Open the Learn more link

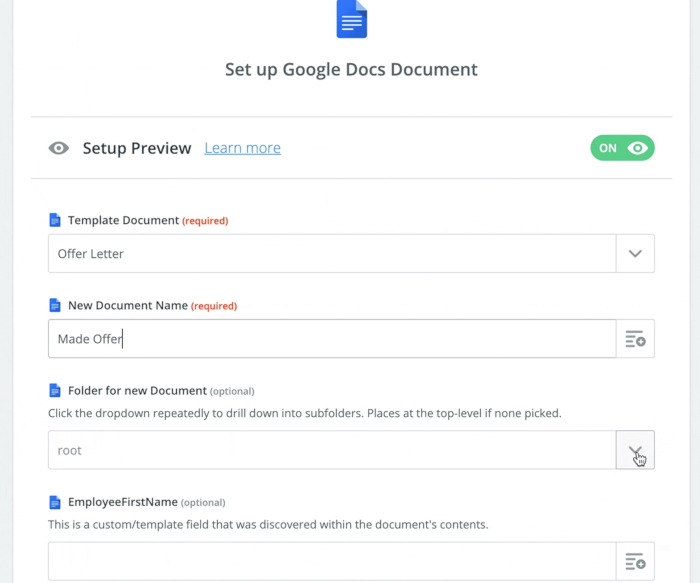tap(242, 148)
